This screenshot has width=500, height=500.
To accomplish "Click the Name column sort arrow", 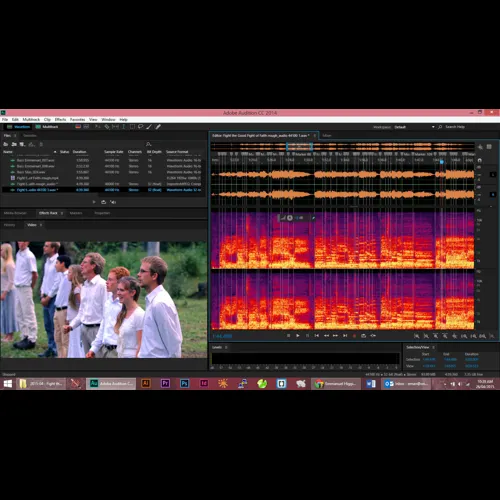I will [55, 152].
